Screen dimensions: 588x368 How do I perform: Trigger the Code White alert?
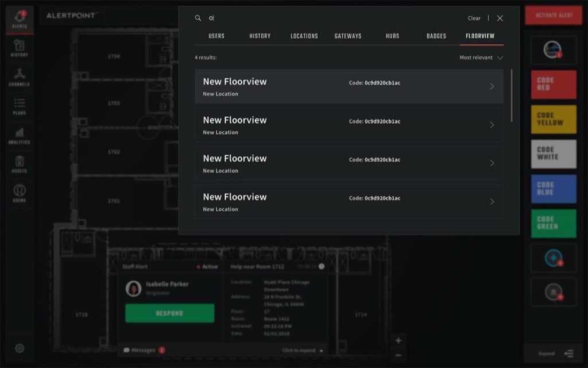point(554,154)
